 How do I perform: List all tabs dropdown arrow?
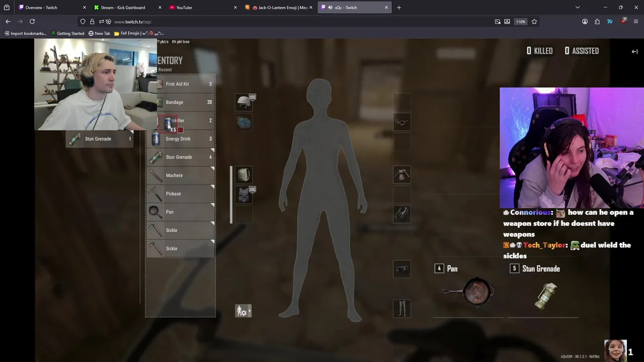tap(578, 8)
